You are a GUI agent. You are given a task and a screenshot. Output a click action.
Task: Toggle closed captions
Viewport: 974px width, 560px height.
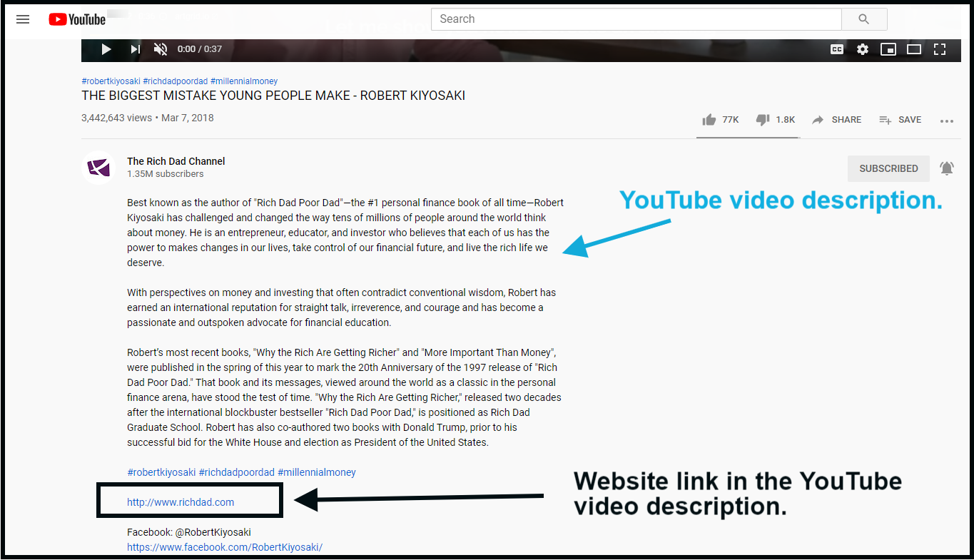click(837, 49)
